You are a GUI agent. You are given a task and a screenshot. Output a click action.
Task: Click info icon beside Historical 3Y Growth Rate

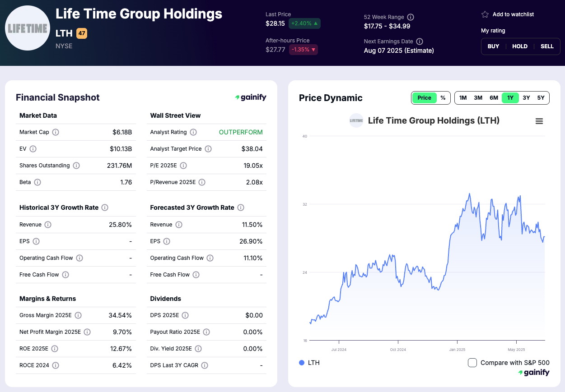105,208
